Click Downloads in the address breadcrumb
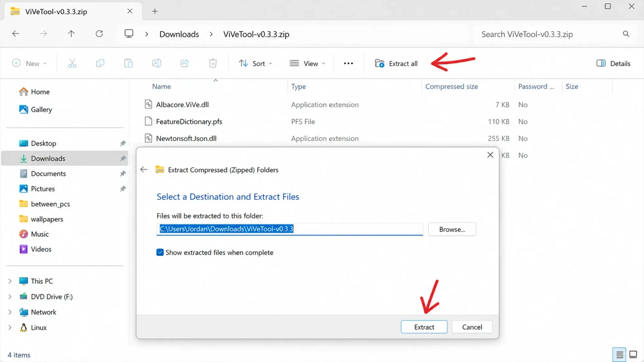644x362 pixels. point(179,34)
